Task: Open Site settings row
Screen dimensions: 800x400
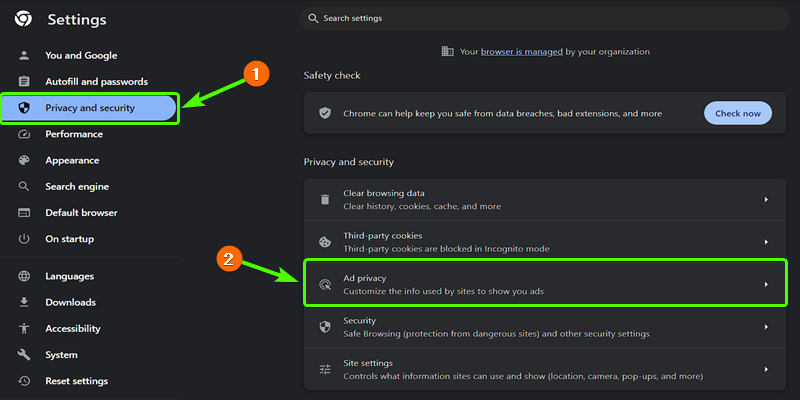Action: [x=540, y=369]
